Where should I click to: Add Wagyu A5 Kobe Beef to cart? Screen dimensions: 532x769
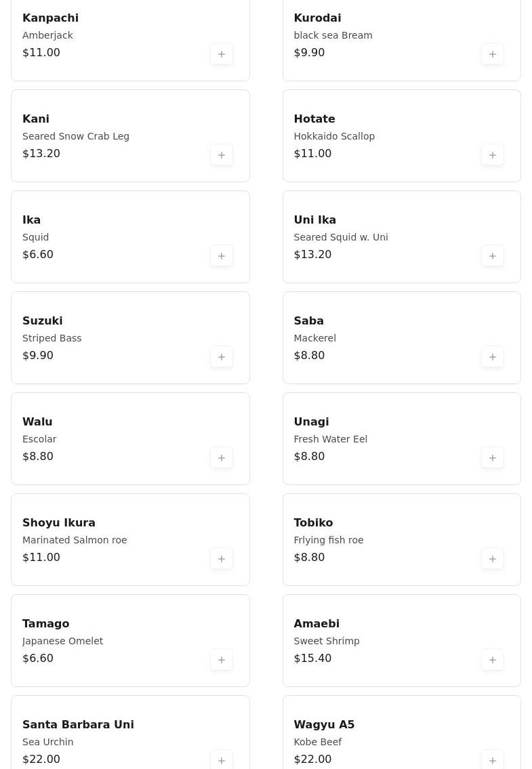click(x=493, y=760)
